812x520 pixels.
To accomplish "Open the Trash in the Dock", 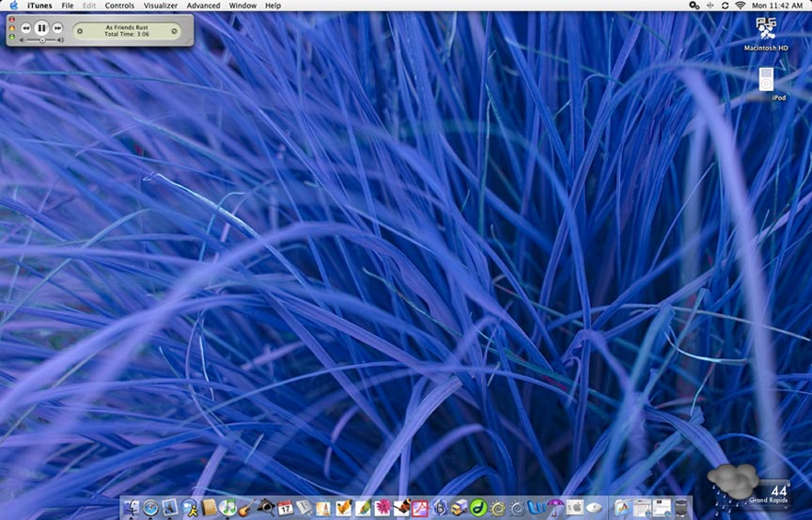I will 681,508.
